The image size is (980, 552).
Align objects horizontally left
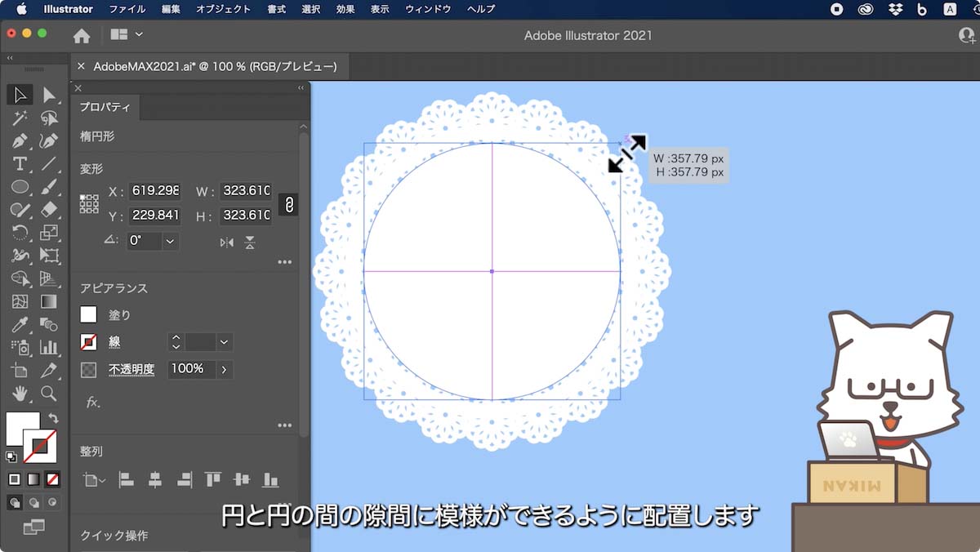click(126, 480)
